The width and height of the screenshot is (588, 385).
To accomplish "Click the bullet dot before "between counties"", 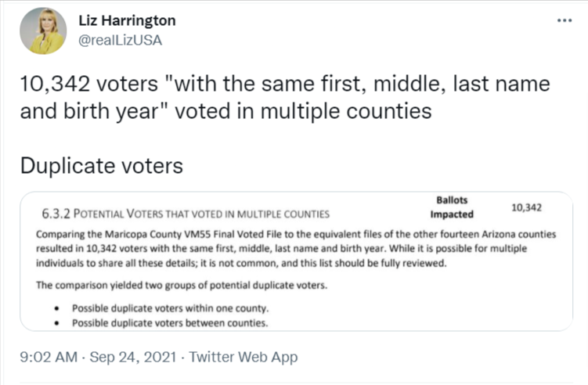I will pyautogui.click(x=57, y=323).
